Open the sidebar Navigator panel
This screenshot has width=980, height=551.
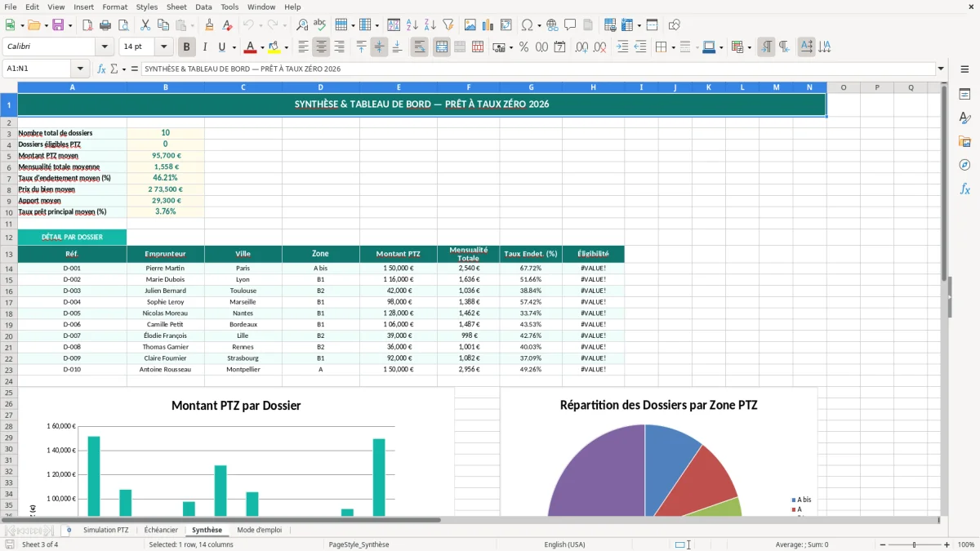click(x=964, y=165)
